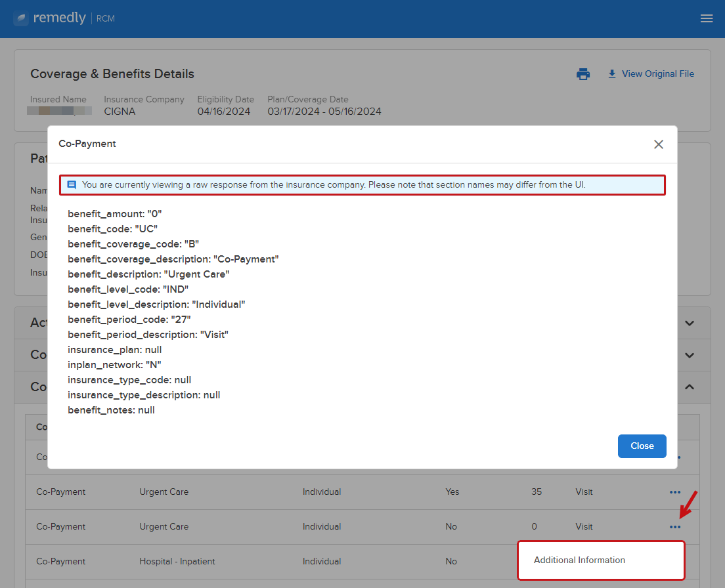Screen dimensions: 725x588
Task: Print coverage details with printer icon
Action: click(583, 74)
